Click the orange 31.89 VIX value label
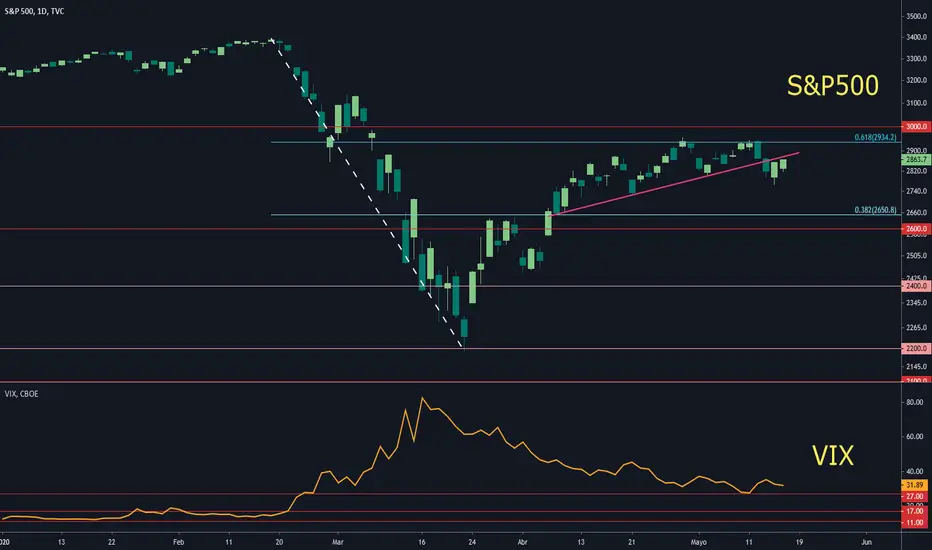Image resolution: width=932 pixels, height=550 pixels. pos(915,485)
